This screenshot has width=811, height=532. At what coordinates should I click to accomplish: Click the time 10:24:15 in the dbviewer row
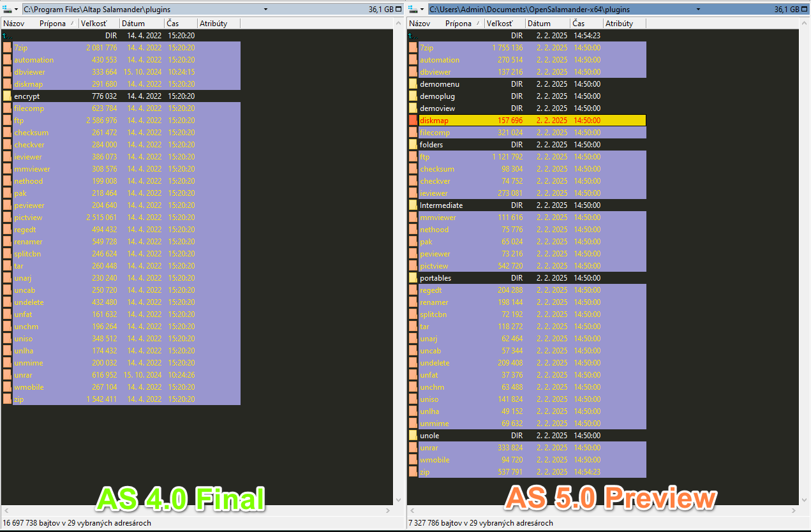click(x=181, y=72)
